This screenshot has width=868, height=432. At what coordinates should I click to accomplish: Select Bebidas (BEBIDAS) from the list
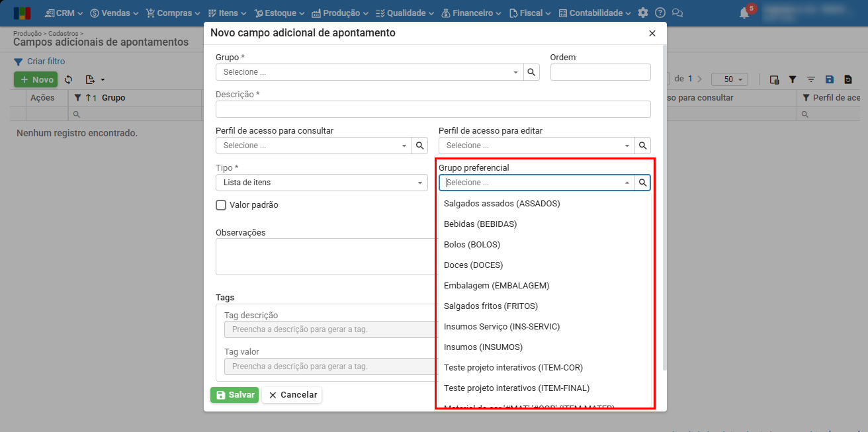point(480,224)
